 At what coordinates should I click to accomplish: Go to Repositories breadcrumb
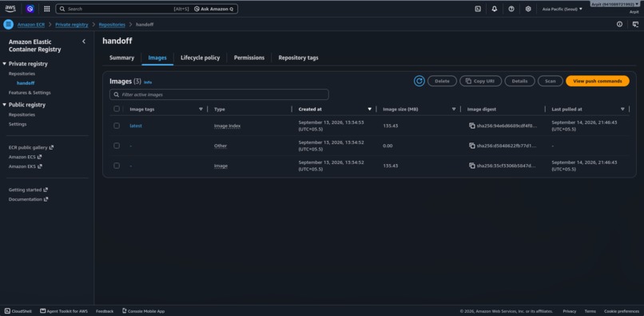[x=112, y=25]
